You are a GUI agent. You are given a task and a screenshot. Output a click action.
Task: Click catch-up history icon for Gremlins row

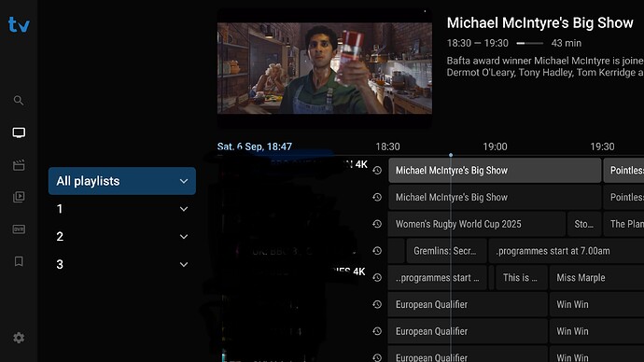(x=377, y=251)
